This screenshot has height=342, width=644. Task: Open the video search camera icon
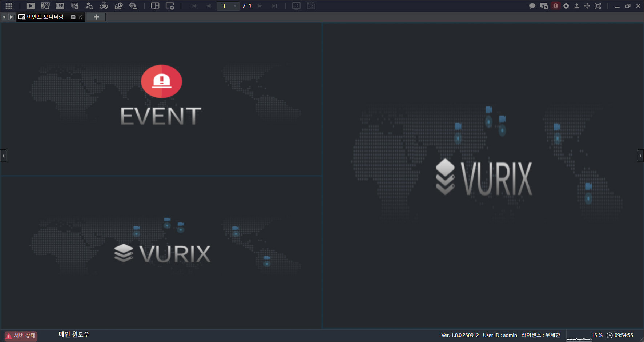[x=45, y=6]
